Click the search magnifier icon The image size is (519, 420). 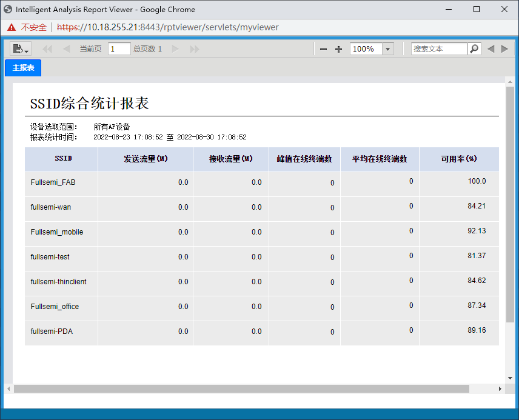(474, 48)
